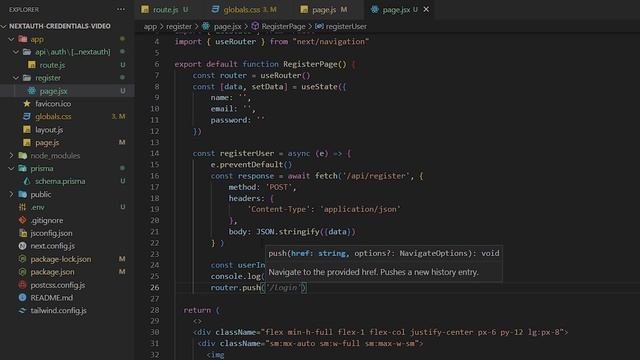Image resolution: width=640 pixels, height=360 pixels.
Task: Click the node_modules folder icon
Action: pyautogui.click(x=23, y=156)
